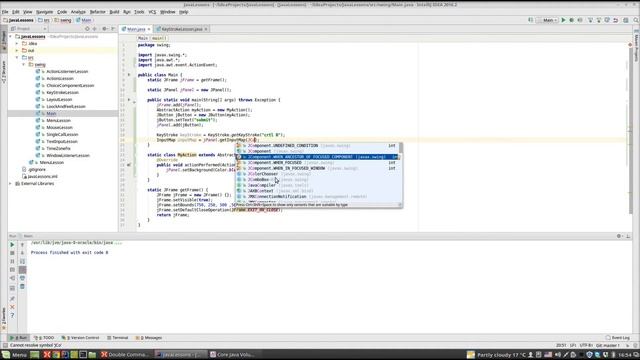The height and width of the screenshot is (360, 640).
Task: Choose JColorChooser in completion popup
Action: pos(318,174)
